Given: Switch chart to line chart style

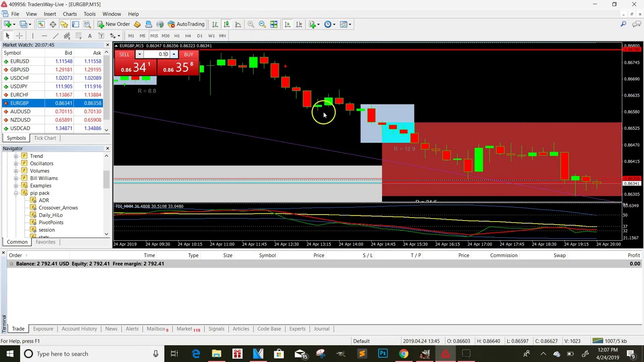Looking at the screenshot, I should tap(238, 24).
